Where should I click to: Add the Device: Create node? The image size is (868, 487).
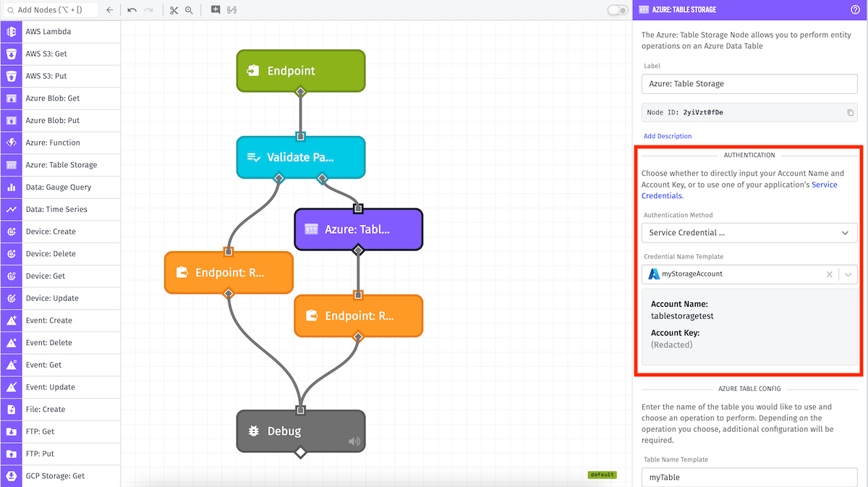click(61, 232)
